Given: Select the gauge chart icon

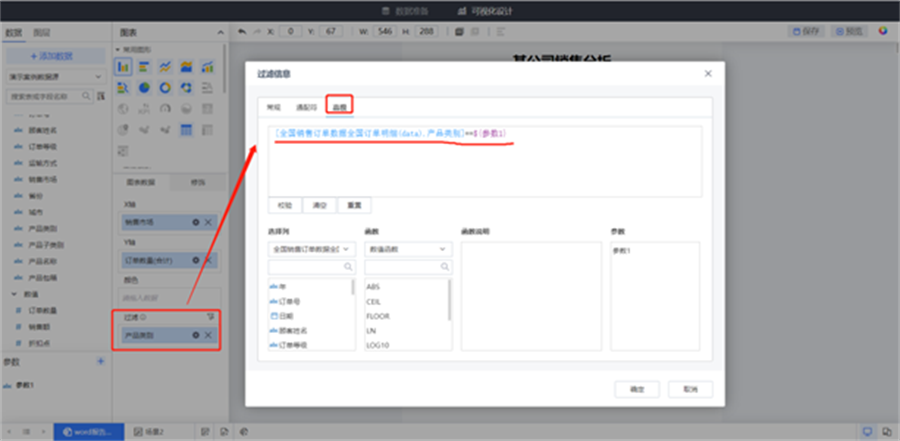Looking at the screenshot, I should click(165, 109).
